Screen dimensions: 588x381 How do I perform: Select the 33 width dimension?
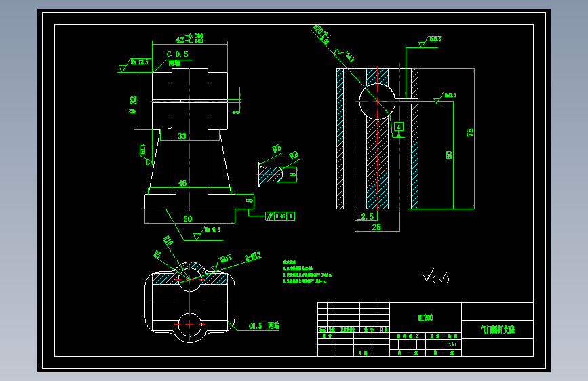182,136
